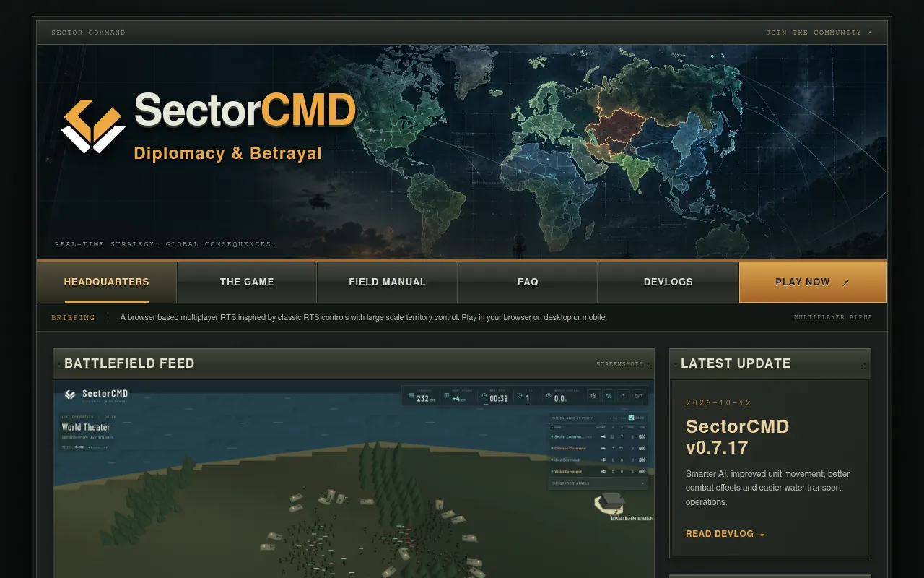Image resolution: width=924 pixels, height=578 pixels.
Task: Select the Sector Command row in Balance of Power
Action: [598, 436]
